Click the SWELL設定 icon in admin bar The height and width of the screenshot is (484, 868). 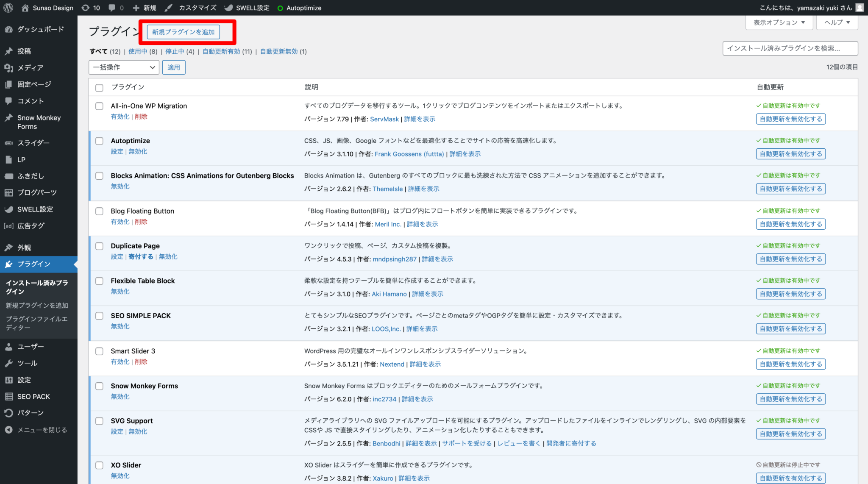point(229,8)
